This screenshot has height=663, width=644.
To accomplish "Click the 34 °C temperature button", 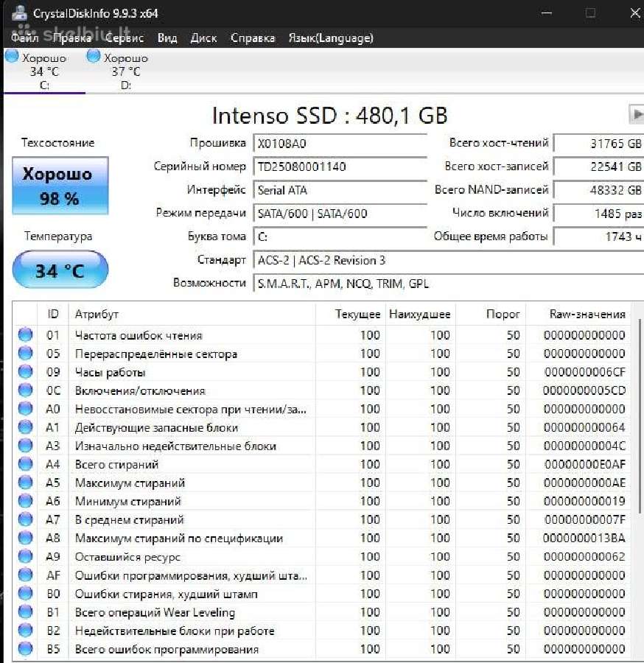I will tap(60, 270).
